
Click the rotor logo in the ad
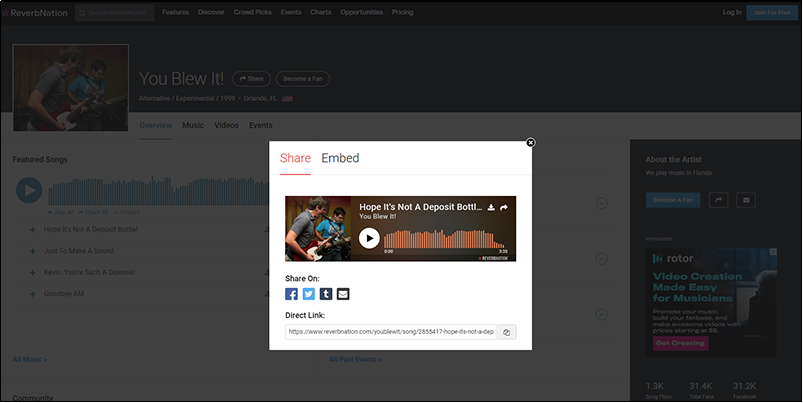click(x=673, y=259)
